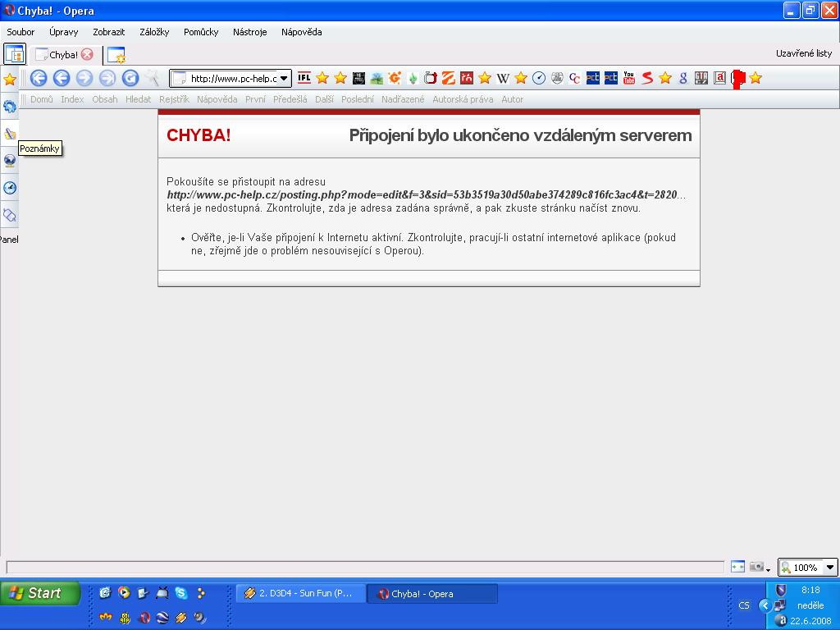Switch to D3D4 - Sun Fun taskbar window
This screenshot has height=630, width=840.
(300, 593)
